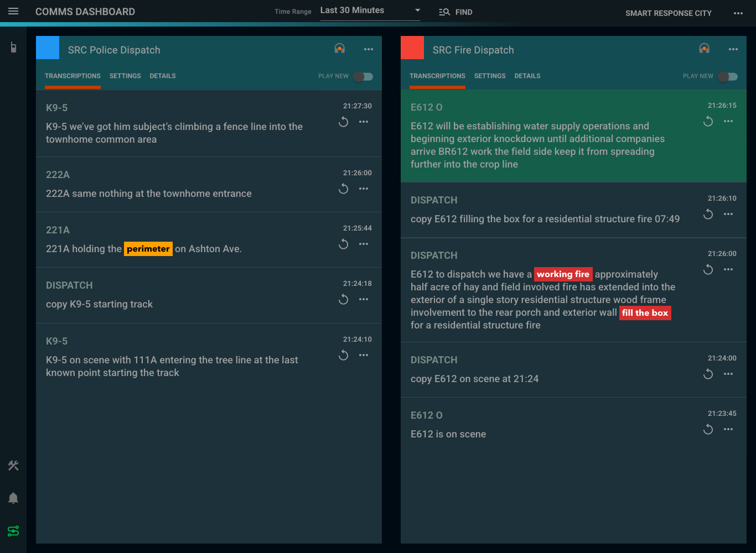The height and width of the screenshot is (553, 756).
Task: Switch to Police Dispatch SETTINGS tab
Action: [125, 76]
